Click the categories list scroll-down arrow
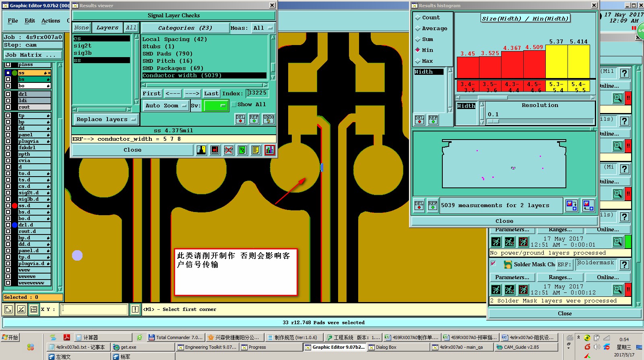This screenshot has height=360, width=644. click(x=273, y=77)
